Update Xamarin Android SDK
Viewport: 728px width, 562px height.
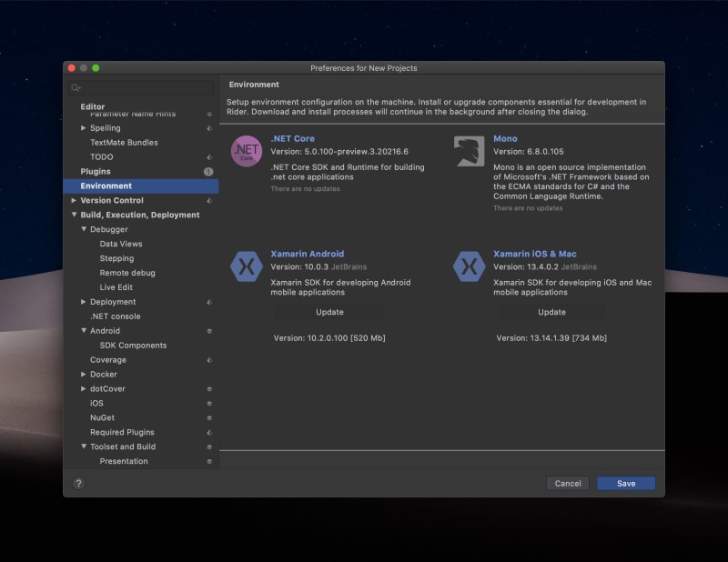[x=329, y=312]
